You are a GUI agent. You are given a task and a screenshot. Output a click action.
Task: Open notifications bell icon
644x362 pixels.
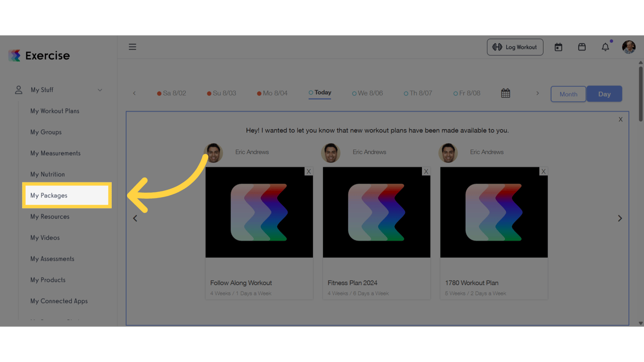(605, 47)
